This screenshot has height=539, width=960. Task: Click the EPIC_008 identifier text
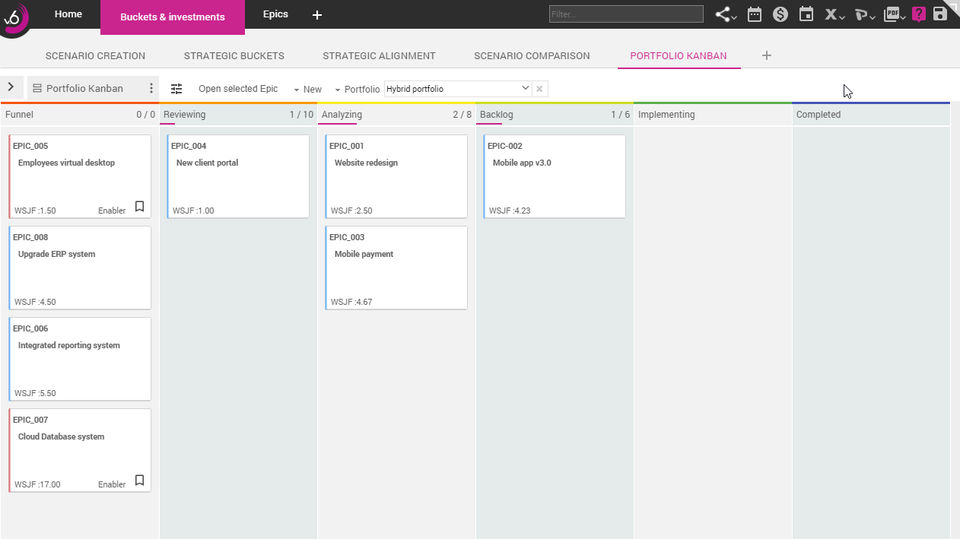[30, 237]
